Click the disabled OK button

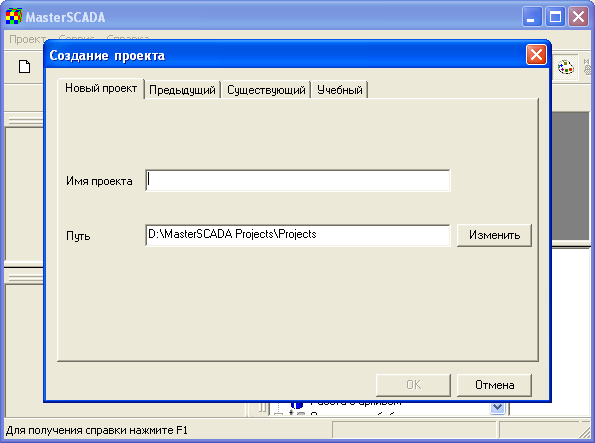413,385
